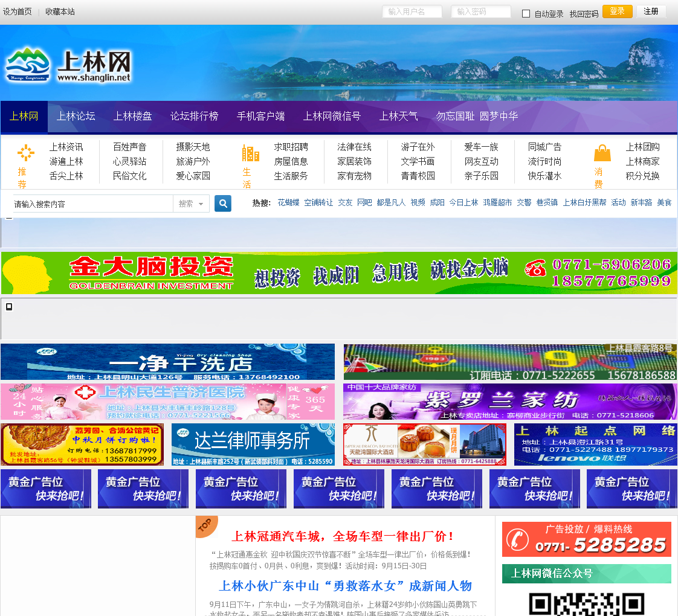Open the 上林楼盘 navigation tab

pyautogui.click(x=133, y=117)
